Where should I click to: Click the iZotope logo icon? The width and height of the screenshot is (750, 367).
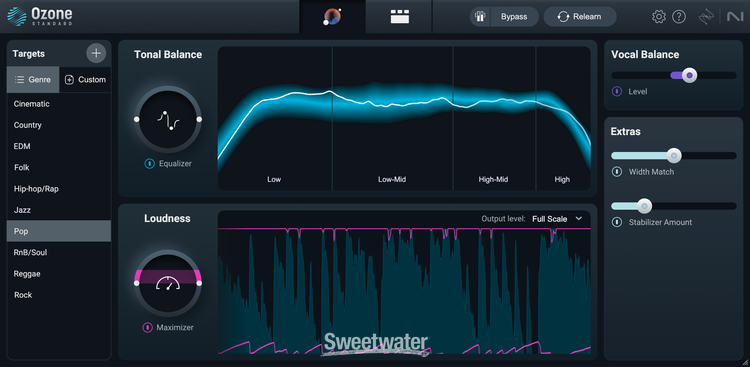click(706, 17)
